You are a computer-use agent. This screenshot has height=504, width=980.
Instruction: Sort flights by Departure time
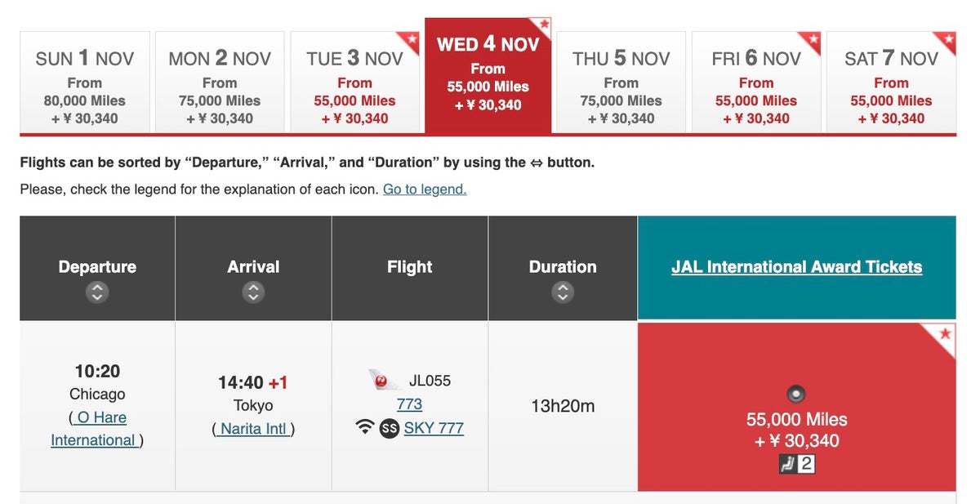97,292
